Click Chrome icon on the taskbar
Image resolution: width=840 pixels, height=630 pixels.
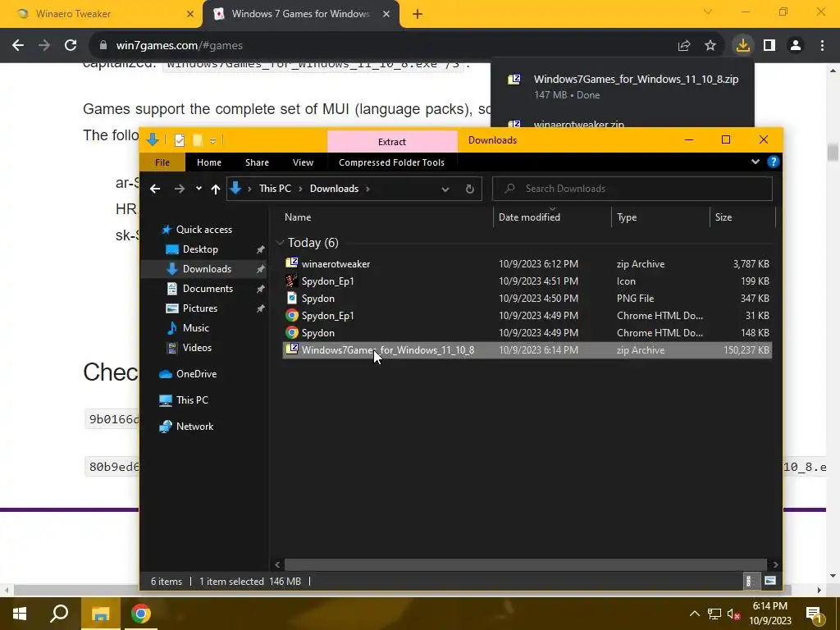[141, 614]
